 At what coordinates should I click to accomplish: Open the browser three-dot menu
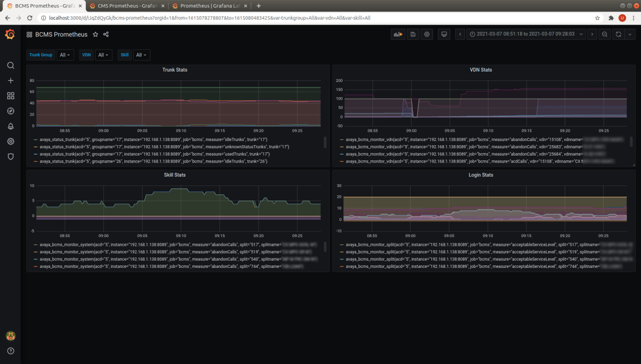[x=633, y=18]
